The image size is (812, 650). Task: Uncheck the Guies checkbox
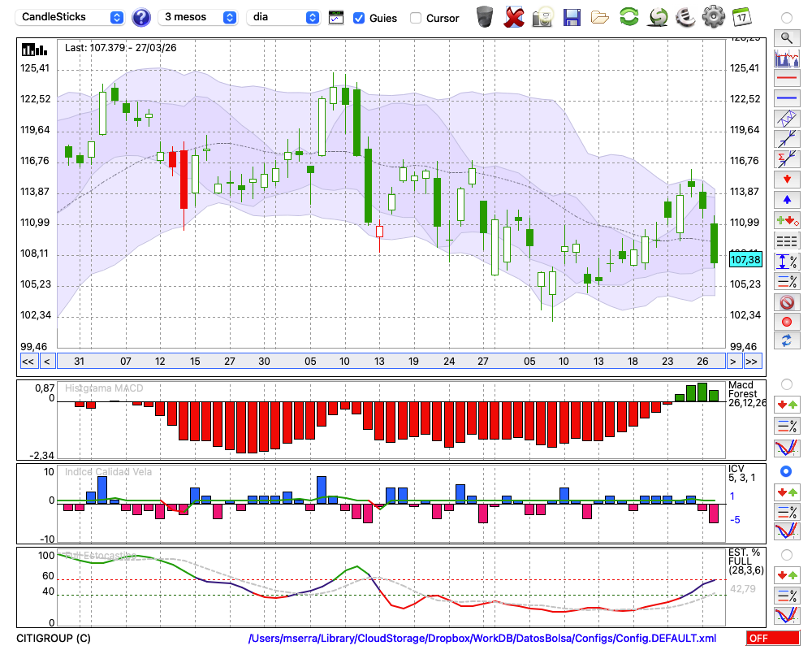[x=359, y=18]
